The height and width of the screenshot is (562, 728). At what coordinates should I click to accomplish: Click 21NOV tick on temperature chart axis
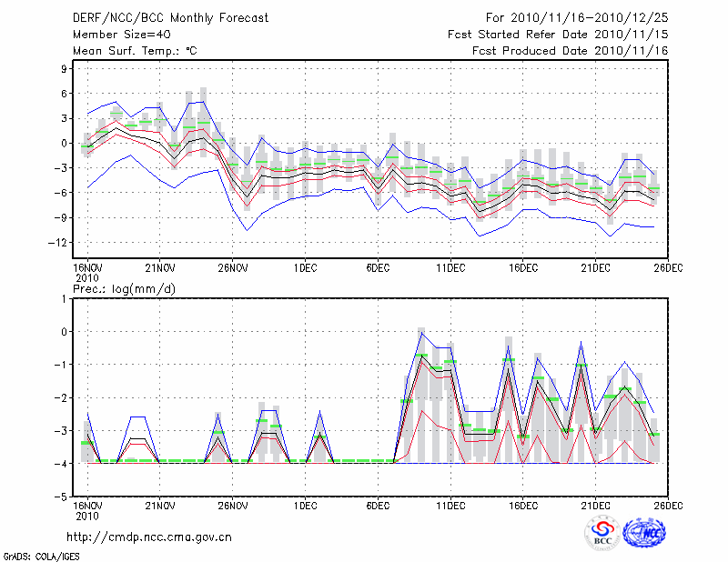click(159, 267)
